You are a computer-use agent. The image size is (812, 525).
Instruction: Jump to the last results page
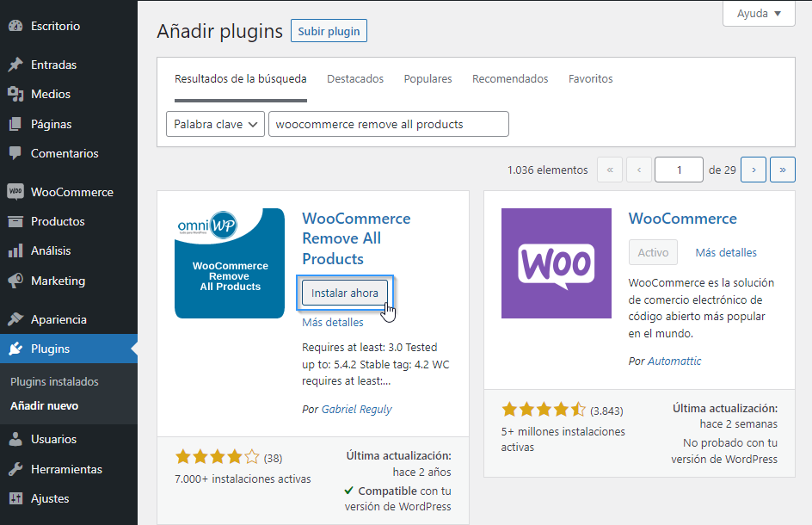(783, 170)
